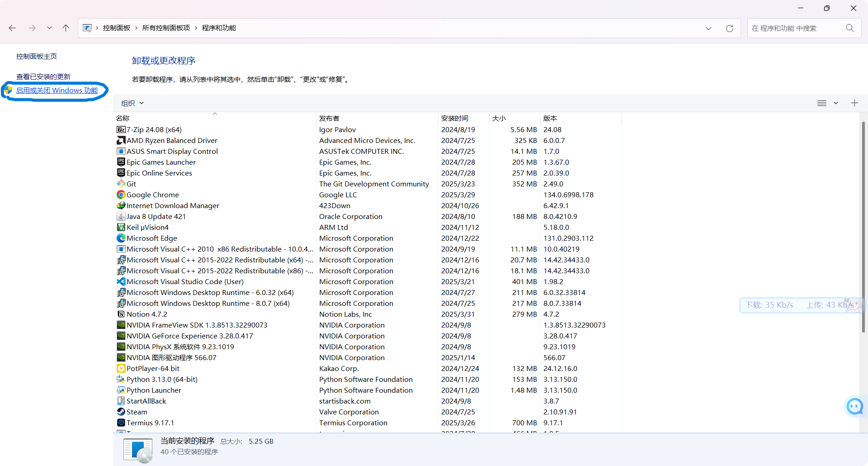The height and width of the screenshot is (466, 868).
Task: Select the Git program icon
Action: point(121,184)
